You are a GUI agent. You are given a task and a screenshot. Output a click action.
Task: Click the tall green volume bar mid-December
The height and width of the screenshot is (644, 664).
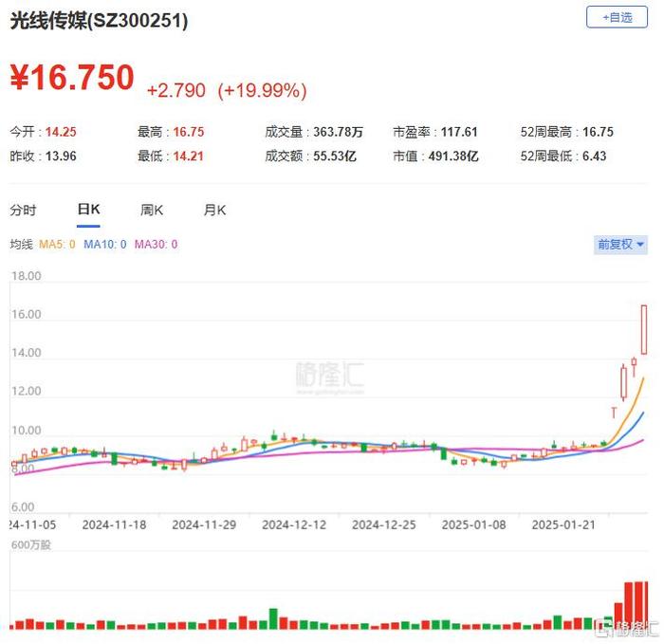click(x=273, y=618)
